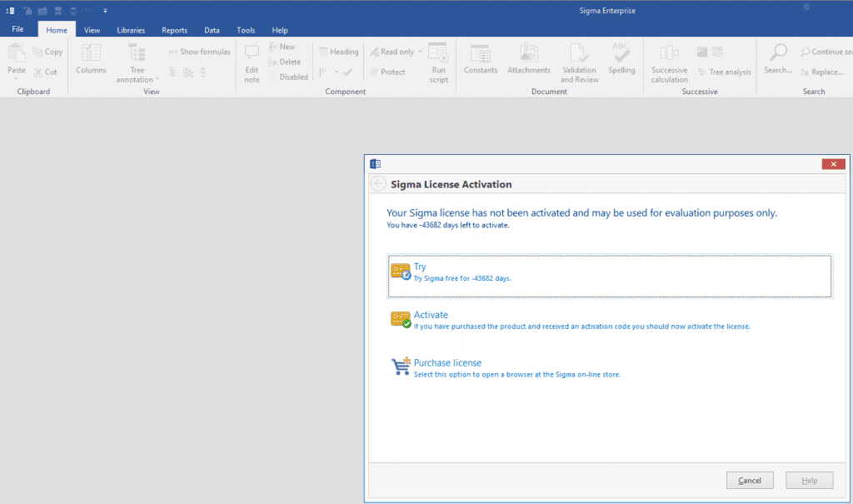853x504 pixels.
Task: Click the Run script icon
Action: pyautogui.click(x=439, y=53)
